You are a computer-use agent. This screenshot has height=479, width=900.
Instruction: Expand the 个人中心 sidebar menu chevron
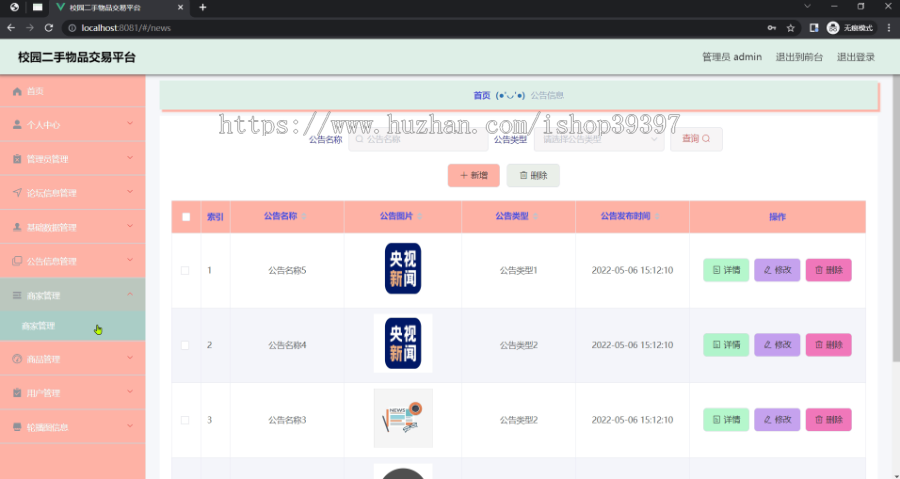pyautogui.click(x=130, y=123)
